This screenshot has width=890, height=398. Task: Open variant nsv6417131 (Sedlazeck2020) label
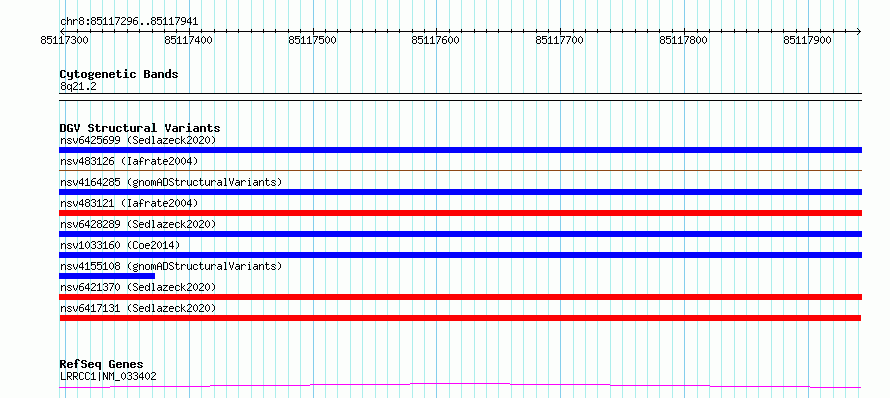[138, 308]
